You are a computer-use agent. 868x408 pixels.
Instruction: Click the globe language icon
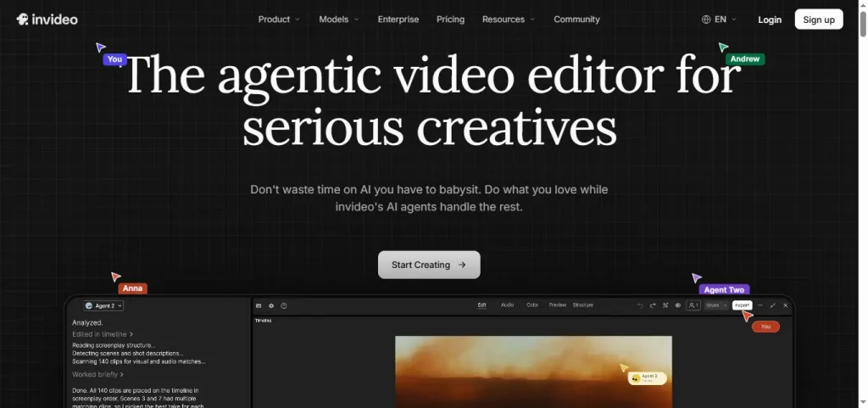click(x=706, y=20)
